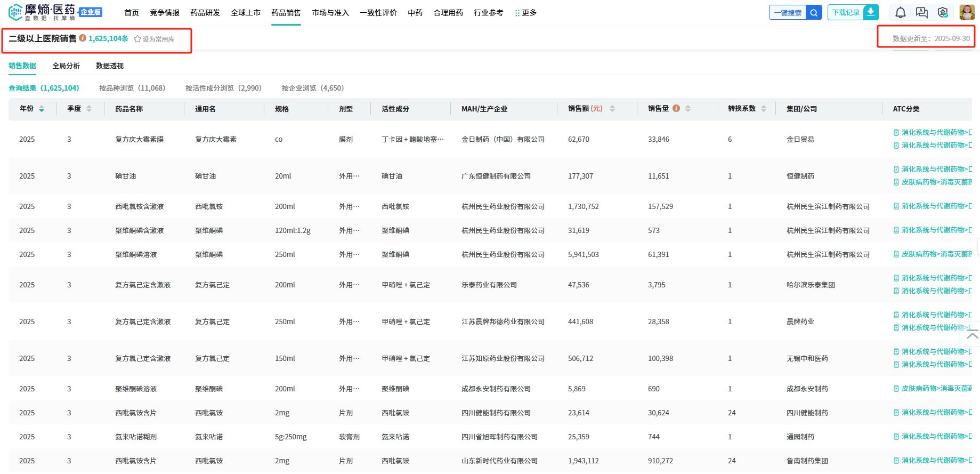
Task: Sort table by 季度 column
Action: pyautogui.click(x=89, y=109)
